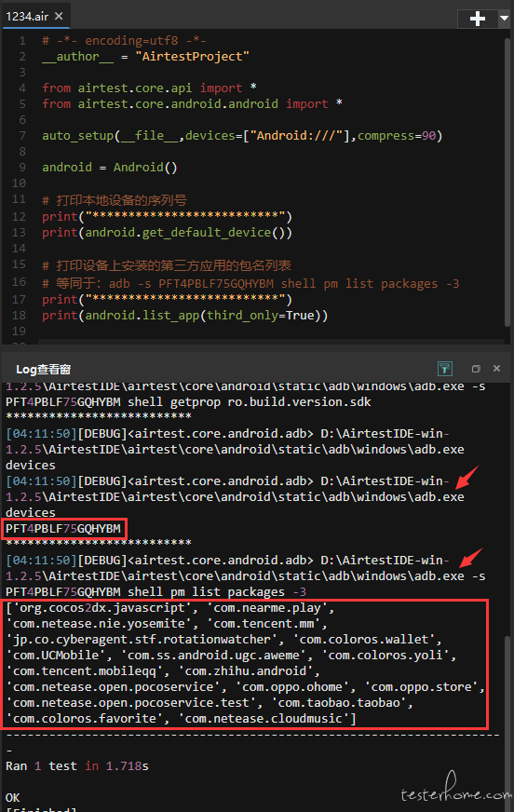The width and height of the screenshot is (514, 812).
Task: Click the __author__ assignment line
Action: point(145,57)
